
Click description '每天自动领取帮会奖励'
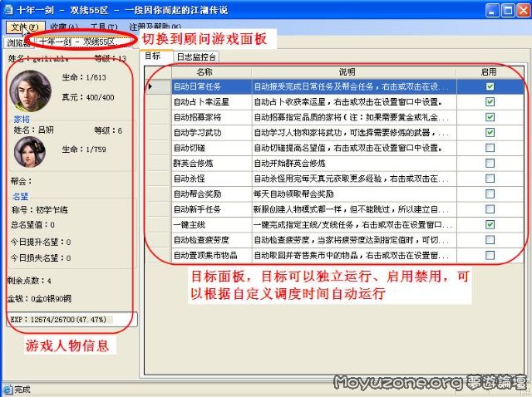click(x=293, y=194)
